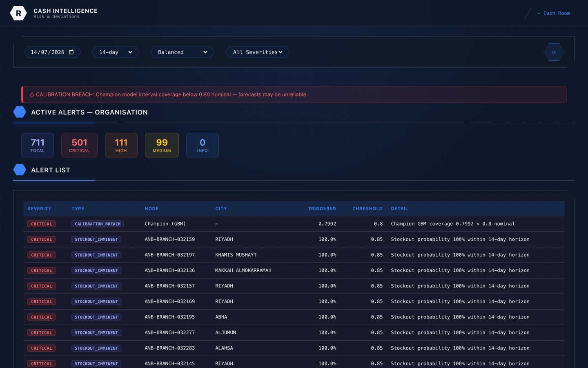Click node ANB-BRANCH-032159
The height and width of the screenshot is (368, 588).
169,239
